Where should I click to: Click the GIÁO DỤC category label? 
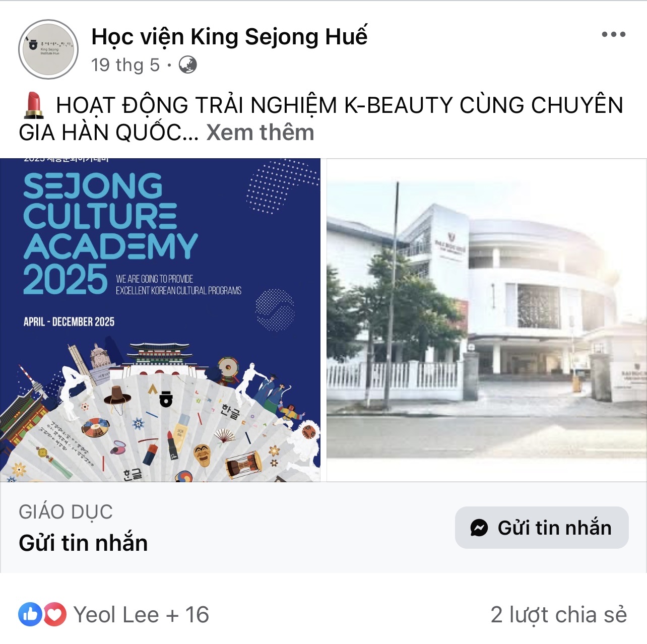(x=66, y=512)
